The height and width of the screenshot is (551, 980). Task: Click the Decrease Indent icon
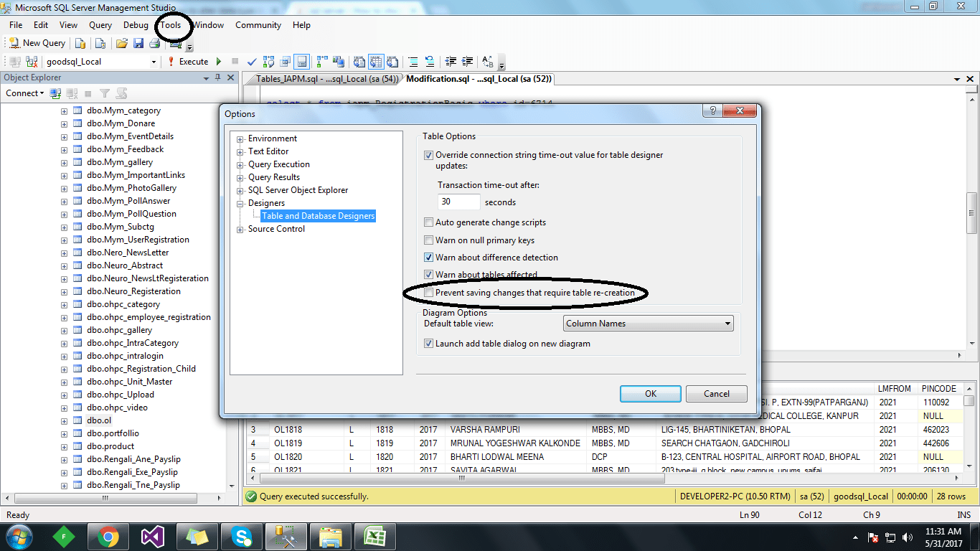click(x=451, y=62)
